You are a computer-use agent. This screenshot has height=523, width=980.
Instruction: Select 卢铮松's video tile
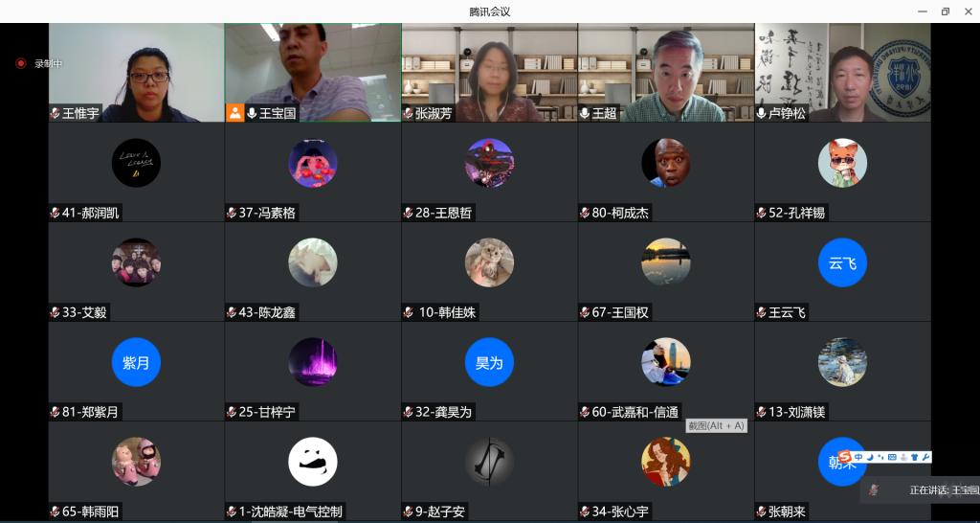[x=842, y=72]
